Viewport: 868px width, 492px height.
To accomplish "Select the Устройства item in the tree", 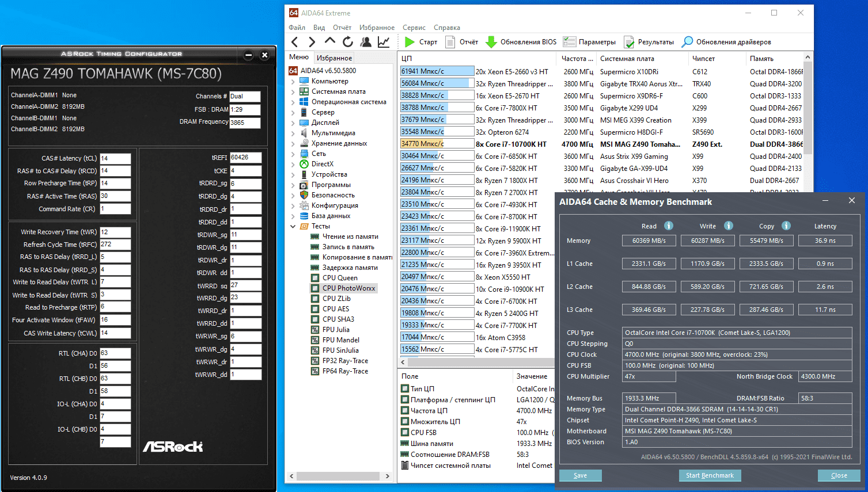I will click(329, 174).
